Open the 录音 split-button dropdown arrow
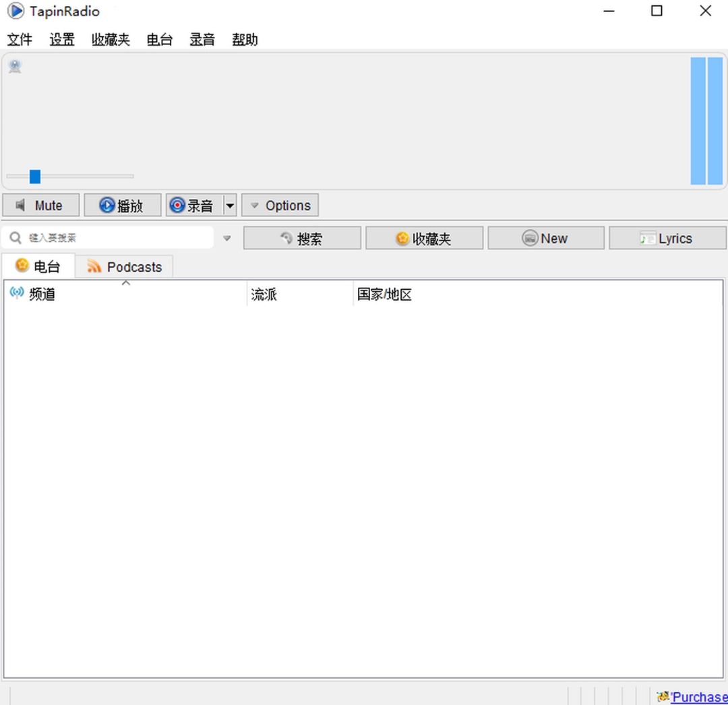 coord(231,205)
